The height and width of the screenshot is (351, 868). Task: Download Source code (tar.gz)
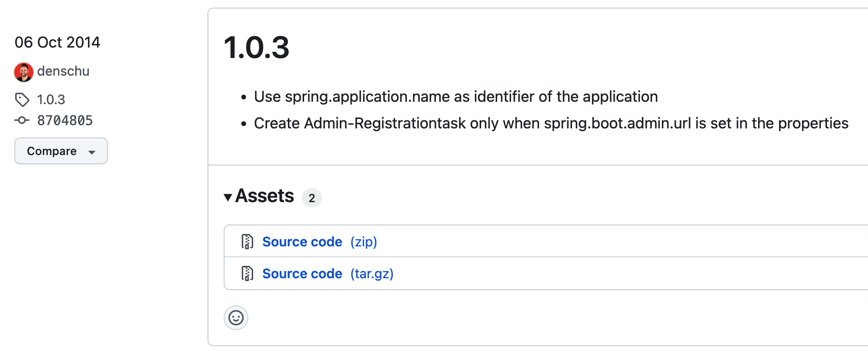tap(328, 273)
